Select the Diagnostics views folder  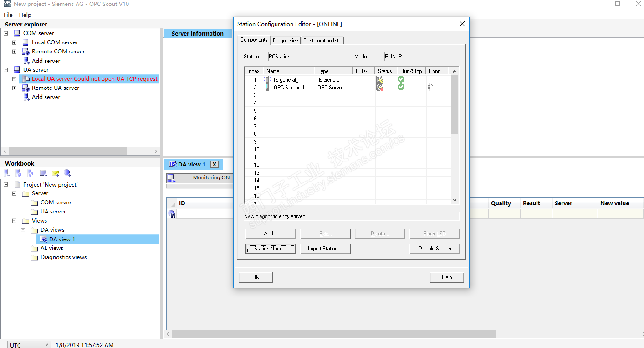(59, 257)
